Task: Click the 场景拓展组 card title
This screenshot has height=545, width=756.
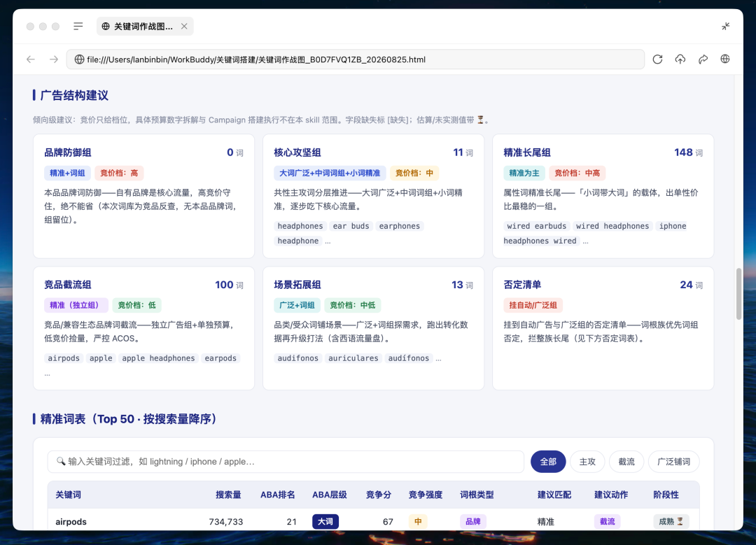Action: coord(297,285)
